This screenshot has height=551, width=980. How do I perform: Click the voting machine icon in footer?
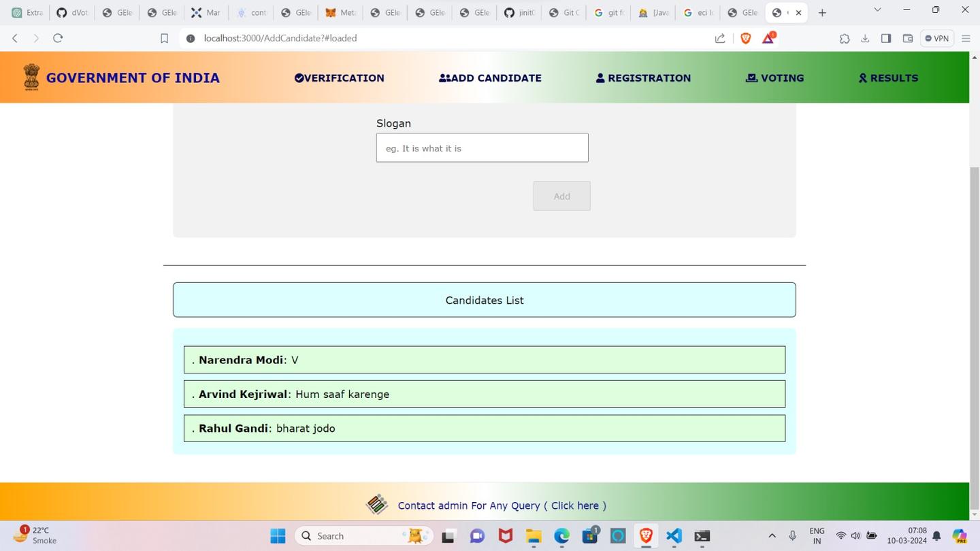pos(377,505)
